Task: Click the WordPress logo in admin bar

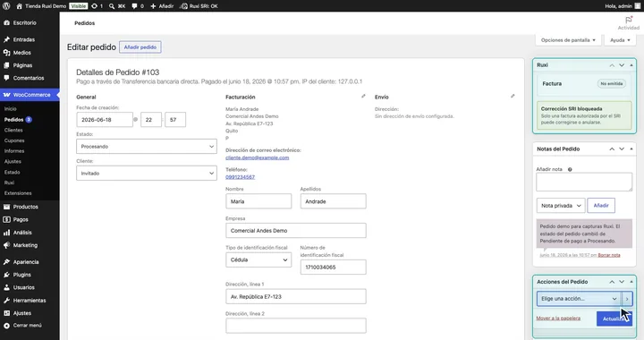Action: (x=6, y=5)
